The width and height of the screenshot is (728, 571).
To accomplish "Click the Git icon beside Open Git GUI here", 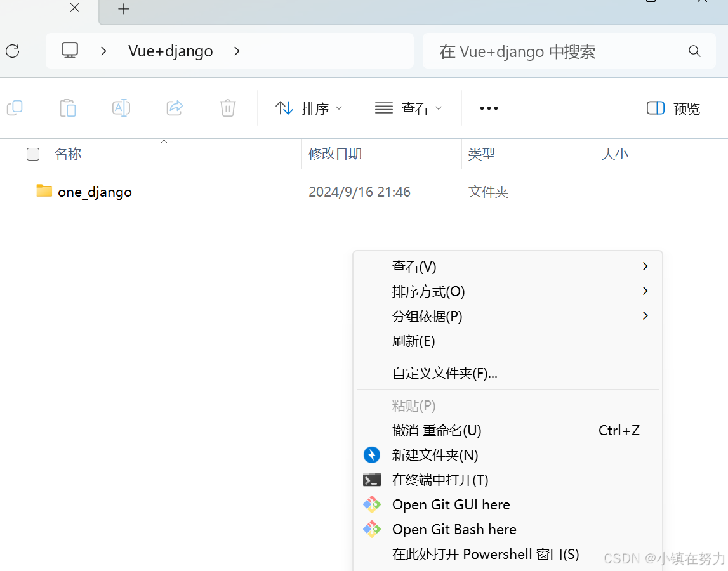I will (x=372, y=504).
